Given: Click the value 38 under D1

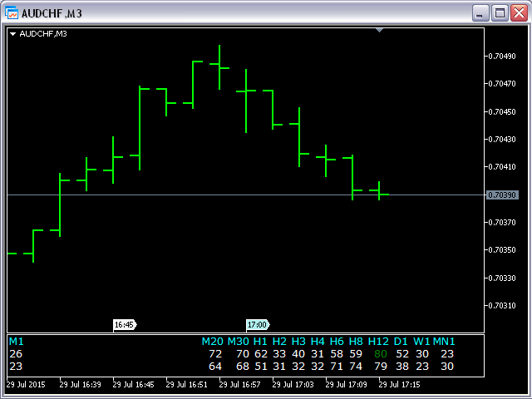Looking at the screenshot, I should (x=402, y=367).
